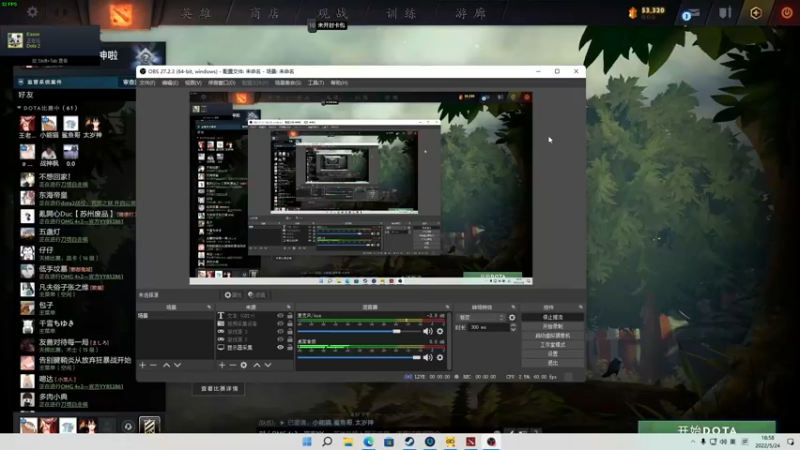Open OBS 设置 button
Image resolution: width=800 pixels, height=450 pixels.
pyautogui.click(x=553, y=354)
